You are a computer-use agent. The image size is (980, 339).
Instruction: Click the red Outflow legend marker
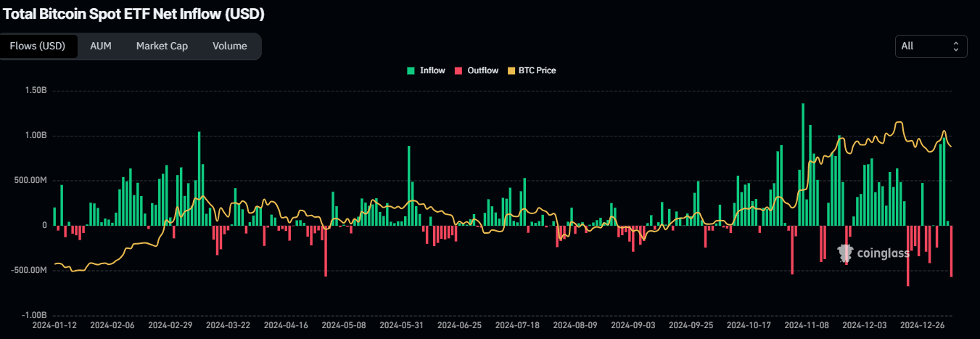[x=458, y=70]
